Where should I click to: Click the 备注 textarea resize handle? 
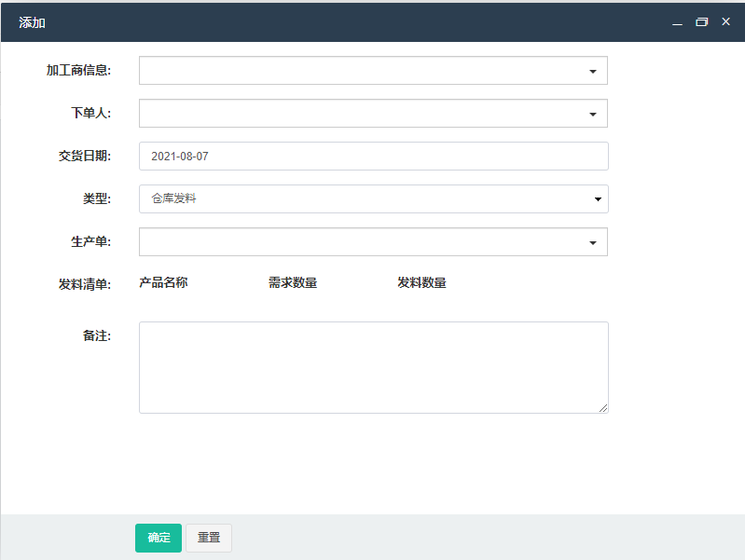(x=603, y=408)
